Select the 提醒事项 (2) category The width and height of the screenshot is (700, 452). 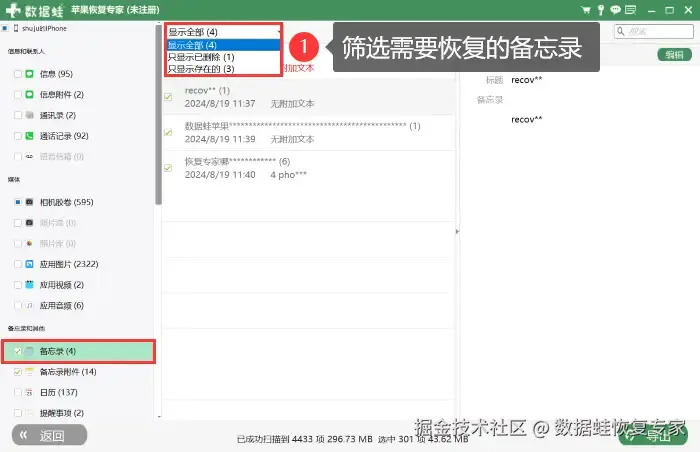62,413
